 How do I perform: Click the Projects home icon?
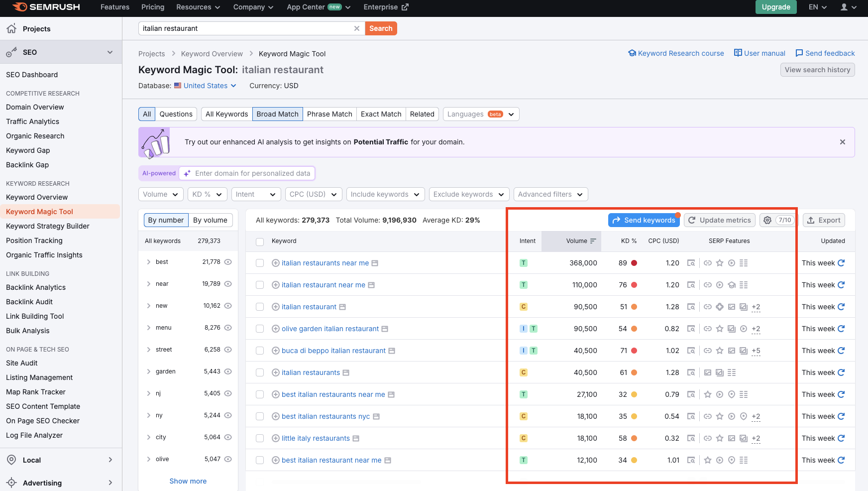tap(11, 28)
